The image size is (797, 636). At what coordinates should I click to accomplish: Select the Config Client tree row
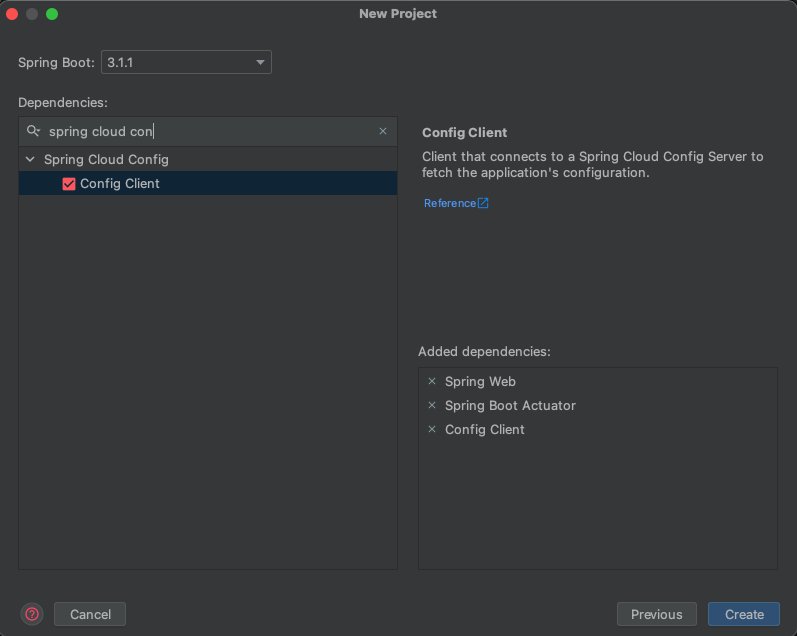point(208,184)
